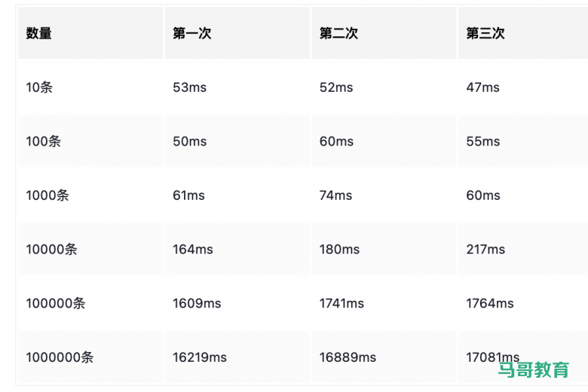Select the 10000条 row label
588x392 pixels.
[x=51, y=250]
